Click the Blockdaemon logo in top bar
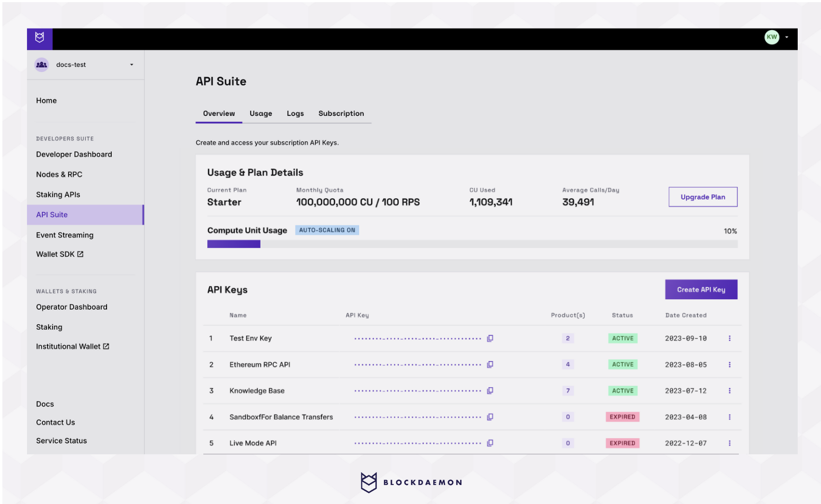821x504 pixels. [x=40, y=38]
